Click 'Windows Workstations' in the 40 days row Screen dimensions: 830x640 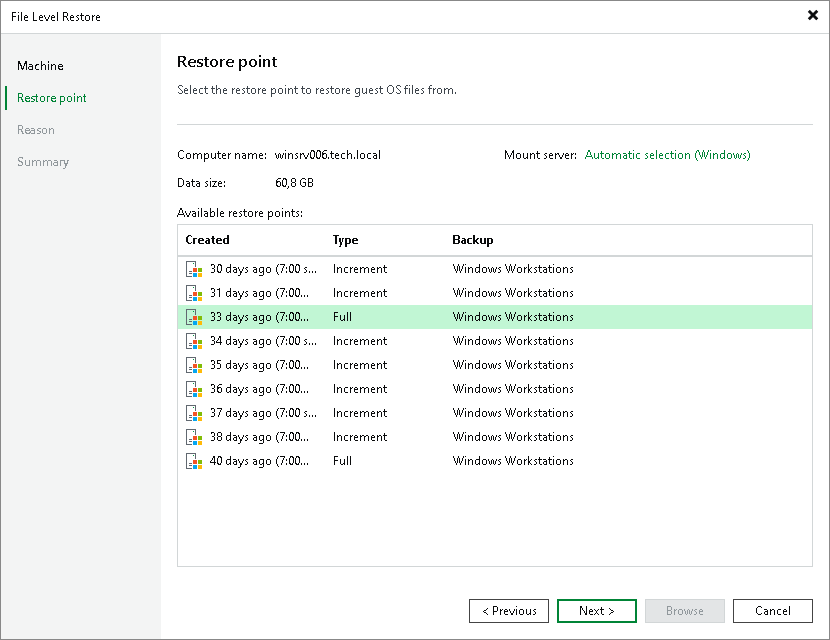point(513,461)
